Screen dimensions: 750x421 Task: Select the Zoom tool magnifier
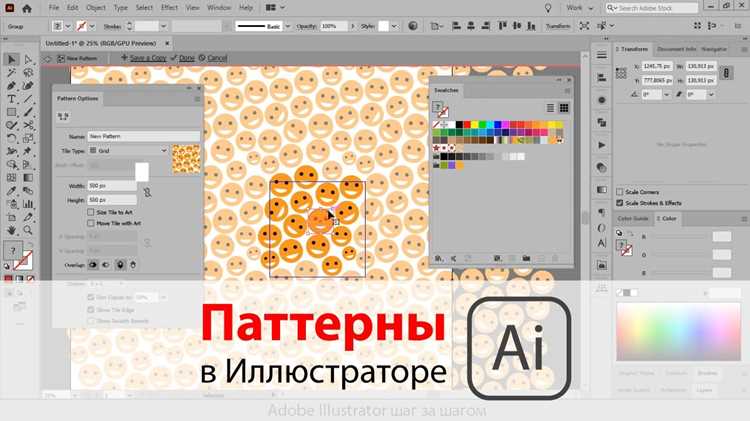(28, 231)
